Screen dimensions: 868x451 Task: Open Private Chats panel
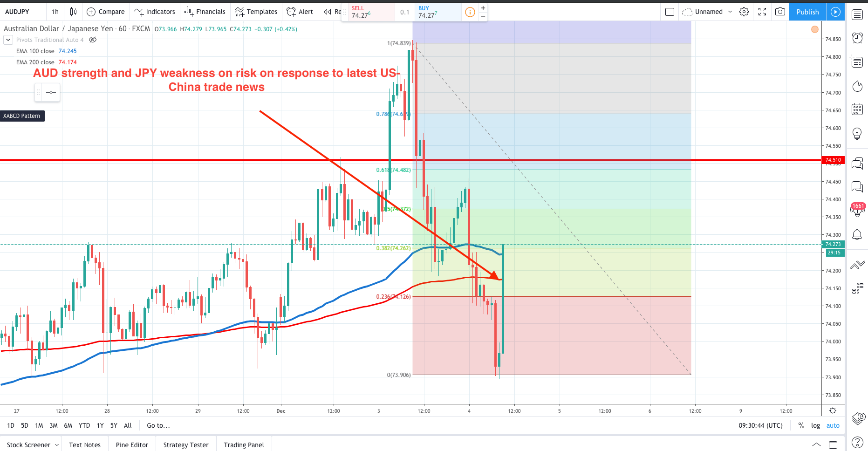pyautogui.click(x=857, y=187)
